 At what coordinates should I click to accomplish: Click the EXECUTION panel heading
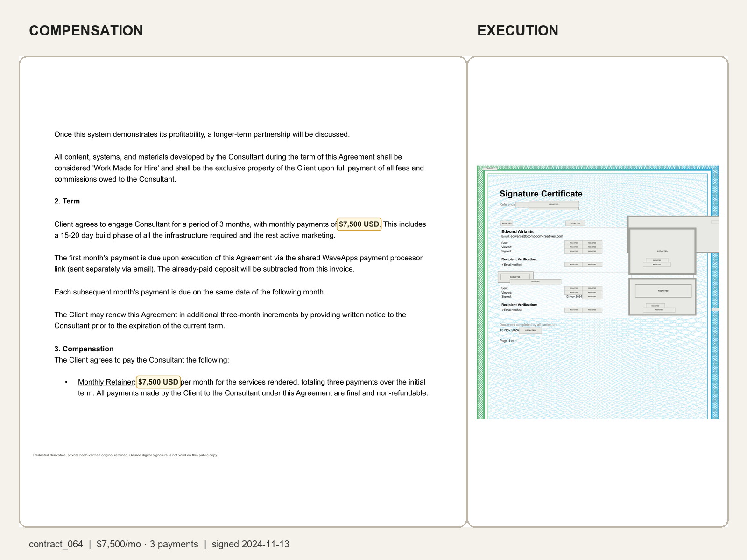(518, 31)
